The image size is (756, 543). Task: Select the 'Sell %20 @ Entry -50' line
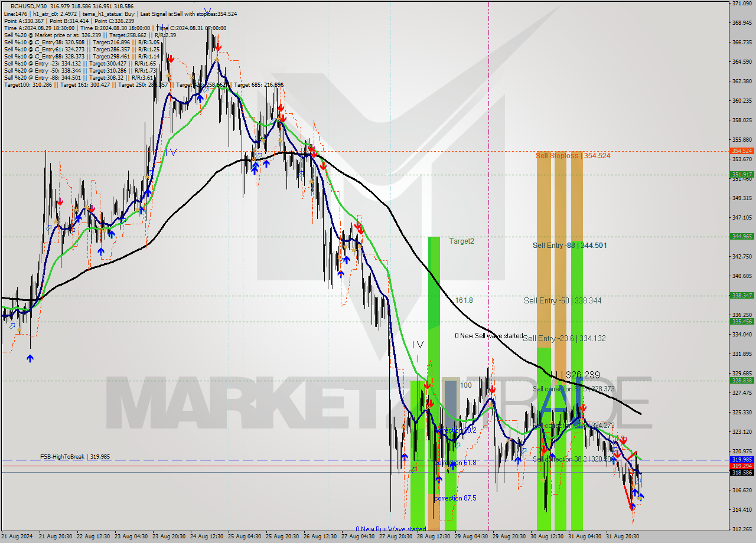click(80, 70)
